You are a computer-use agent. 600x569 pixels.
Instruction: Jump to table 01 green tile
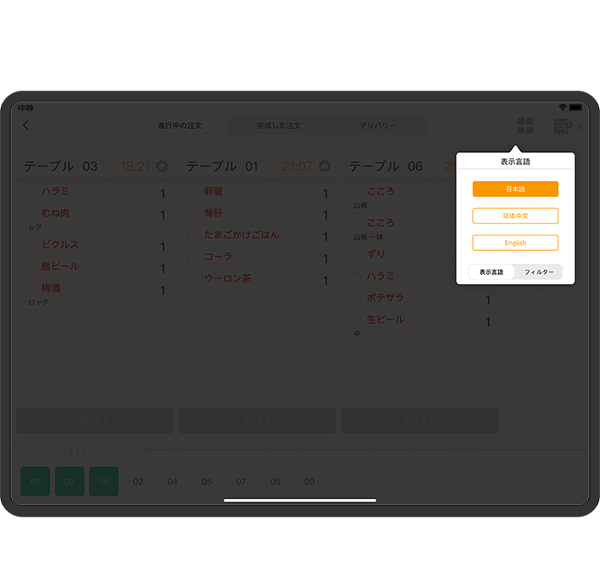coord(35,481)
